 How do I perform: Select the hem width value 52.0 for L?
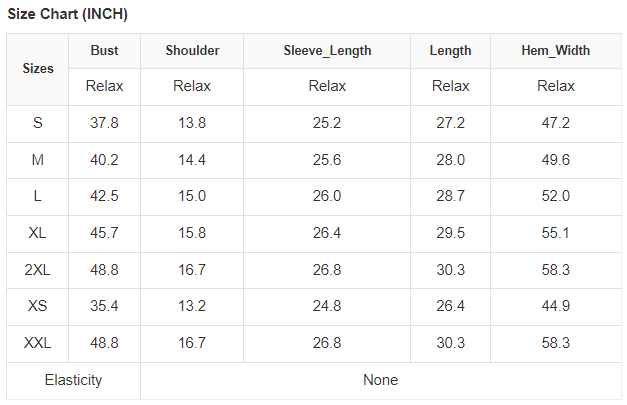click(x=555, y=196)
